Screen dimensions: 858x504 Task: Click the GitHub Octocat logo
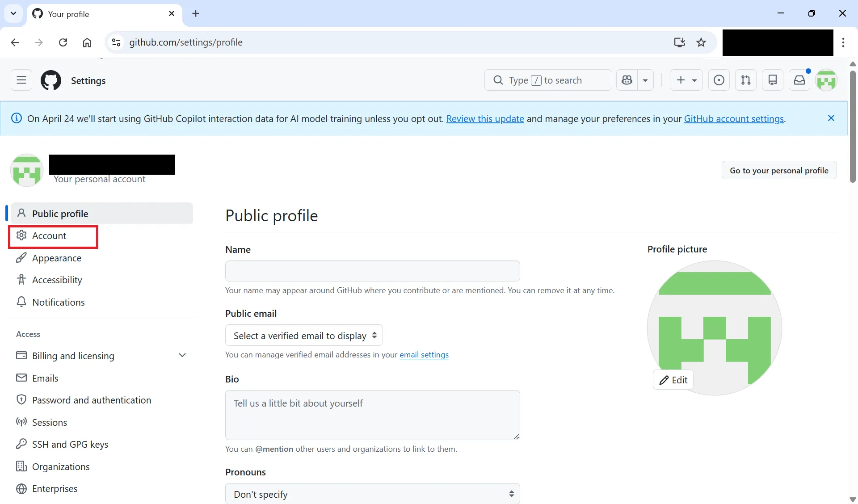(51, 80)
